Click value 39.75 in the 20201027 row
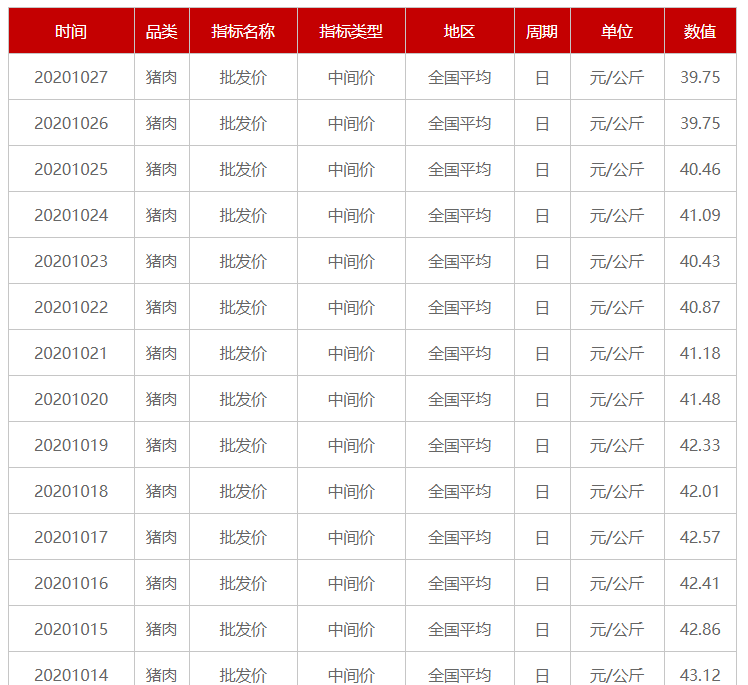Screen dimensions: 748x685 click(x=700, y=77)
